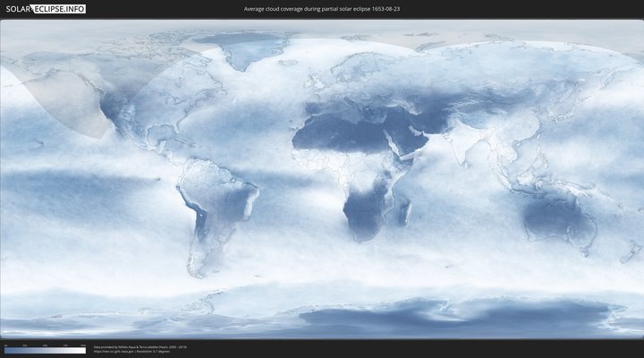The width and height of the screenshot is (644, 358).
Task: Click the NASA Aqua & Terra attribution text
Action: point(139,346)
